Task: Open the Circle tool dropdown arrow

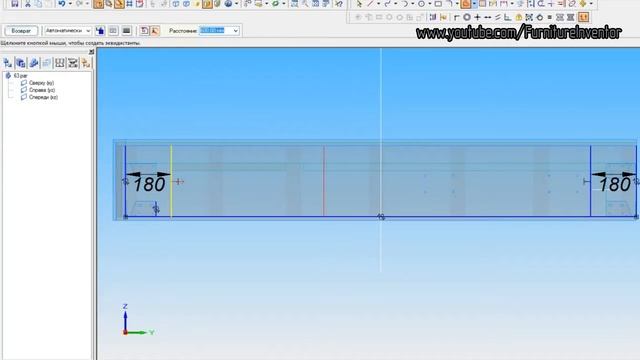Action: [x=430, y=4]
